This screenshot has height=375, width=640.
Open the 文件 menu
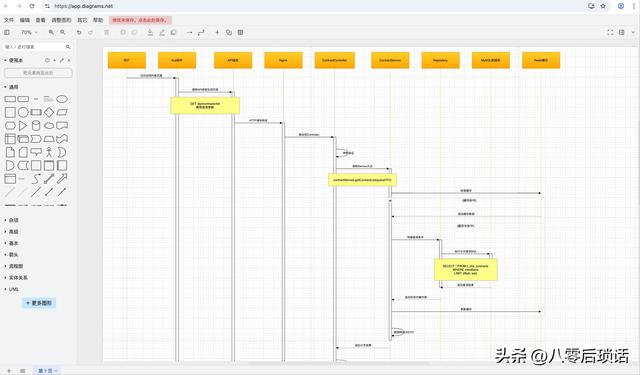pos(9,20)
